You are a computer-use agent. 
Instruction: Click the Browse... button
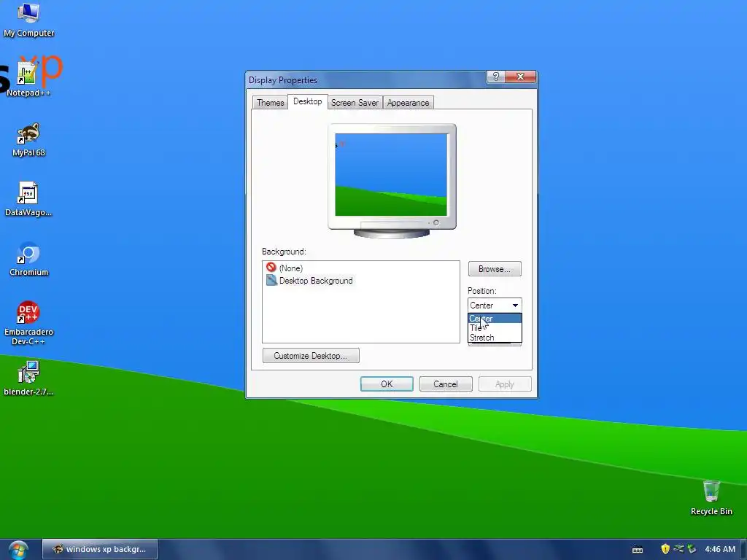pyautogui.click(x=495, y=269)
